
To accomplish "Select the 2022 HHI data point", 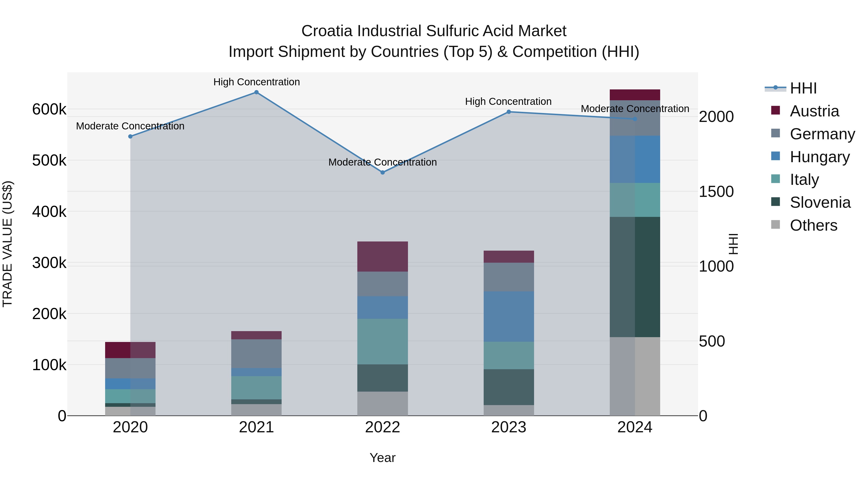I will (x=382, y=173).
